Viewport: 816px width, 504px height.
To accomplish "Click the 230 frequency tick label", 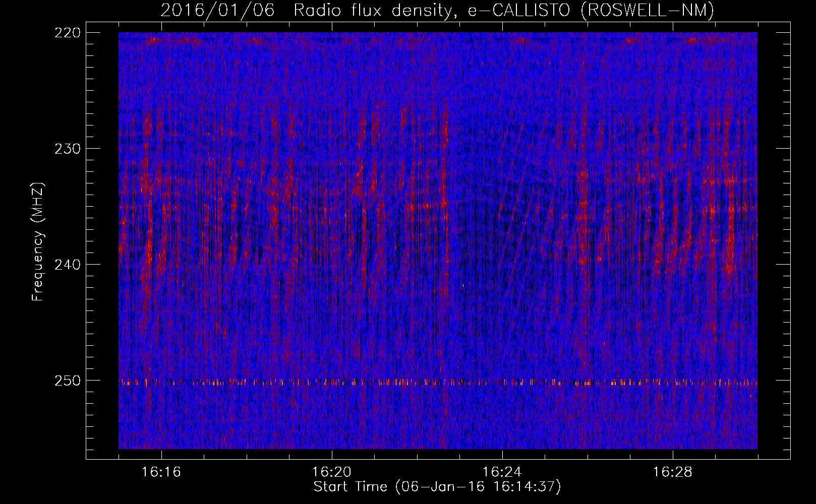I will [67, 149].
